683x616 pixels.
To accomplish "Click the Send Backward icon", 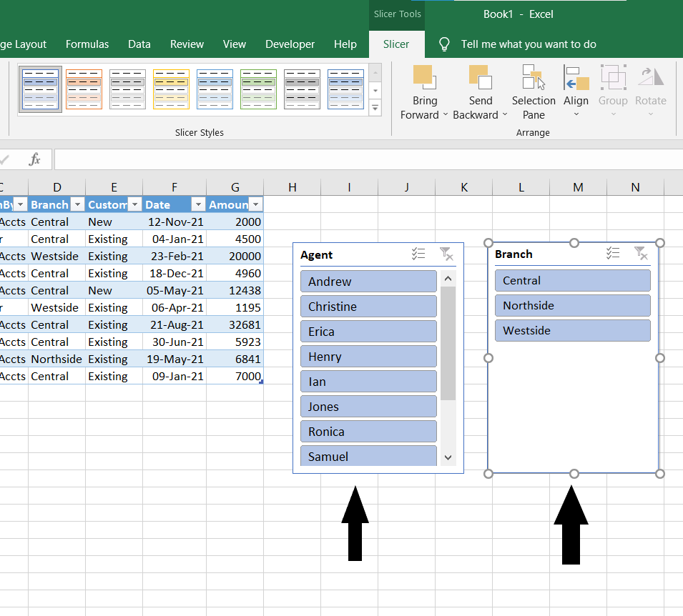I will pos(480,77).
